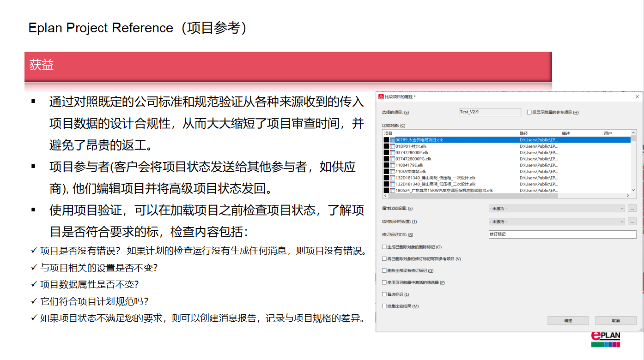
Task: Check 生成已删除对象的删除标记 (O)
Action: [x=384, y=247]
